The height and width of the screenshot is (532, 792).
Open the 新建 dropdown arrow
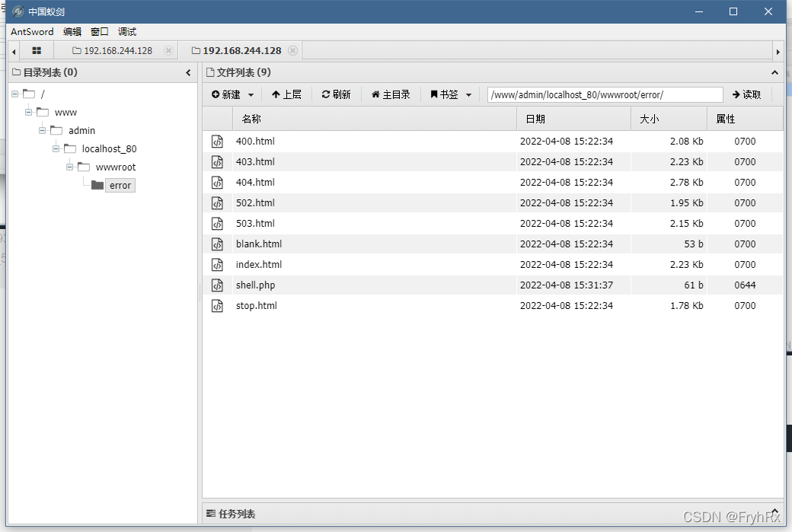(x=251, y=95)
